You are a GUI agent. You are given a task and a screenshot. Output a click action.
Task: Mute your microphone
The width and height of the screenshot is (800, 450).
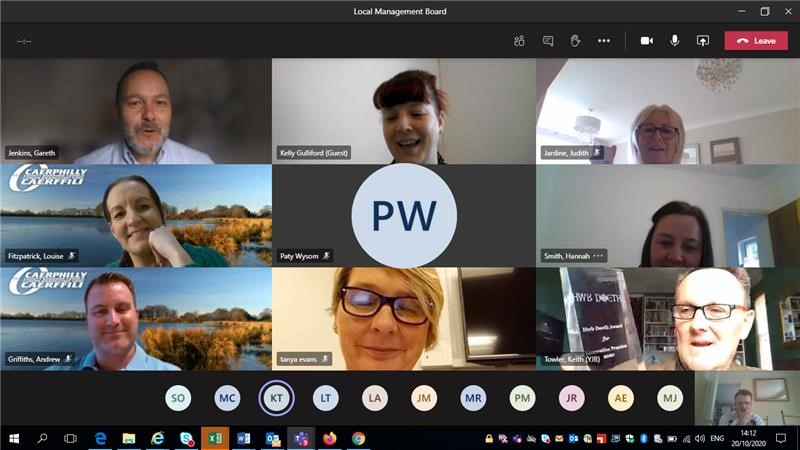pyautogui.click(x=674, y=41)
